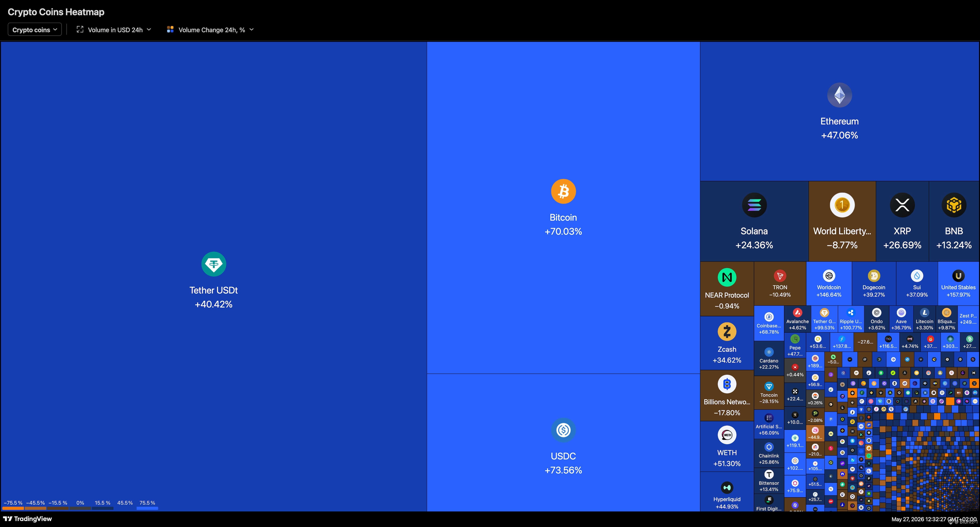This screenshot has height=527, width=980.
Task: Click the Pepe frog icon
Action: pos(795,339)
